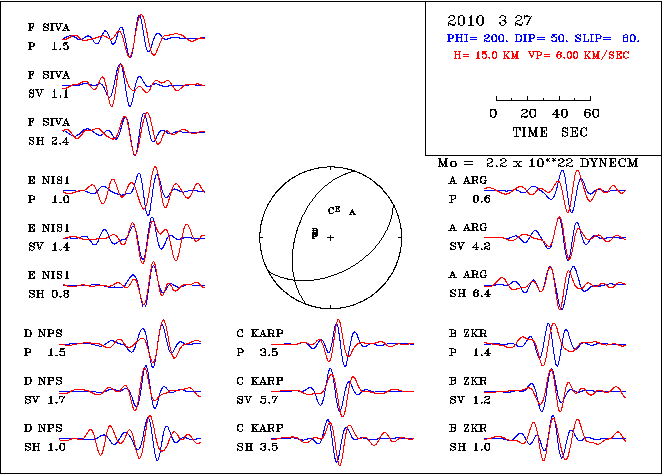Click the B ZKR SH waveform trace
This screenshot has width=663, height=474.
(555, 438)
